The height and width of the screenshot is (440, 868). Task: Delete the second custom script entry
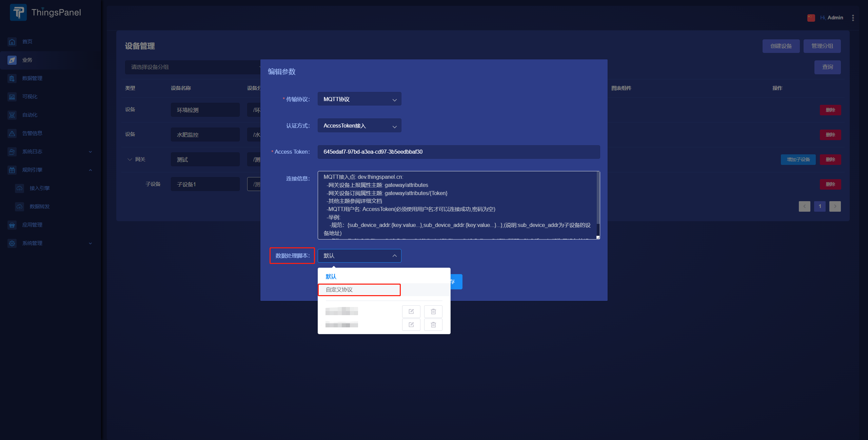(x=433, y=325)
